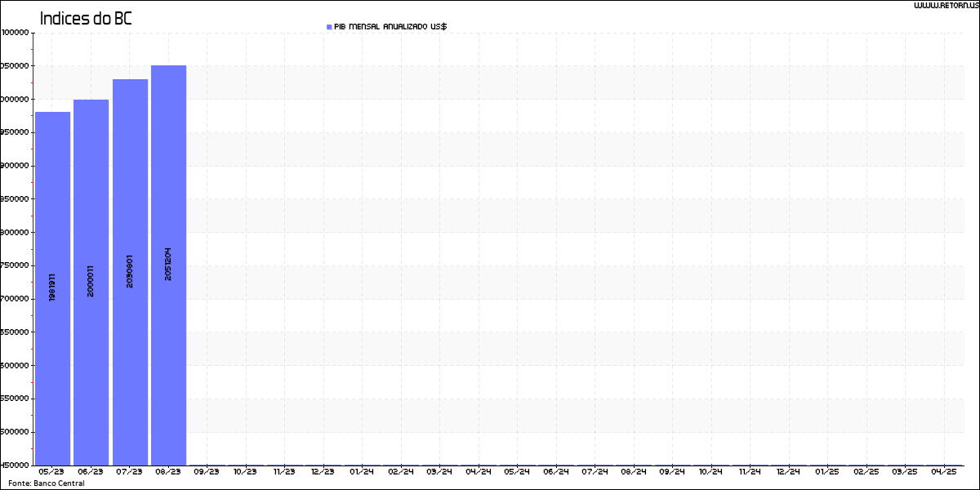The width and height of the screenshot is (980, 490).
Task: Click the 10/24 x-axis label
Action: (710, 471)
